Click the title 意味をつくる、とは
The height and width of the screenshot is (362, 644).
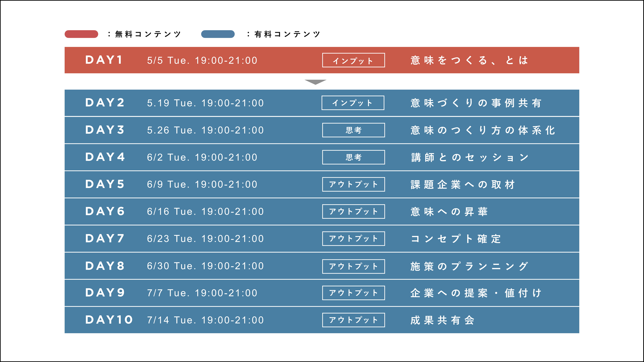[x=469, y=60]
